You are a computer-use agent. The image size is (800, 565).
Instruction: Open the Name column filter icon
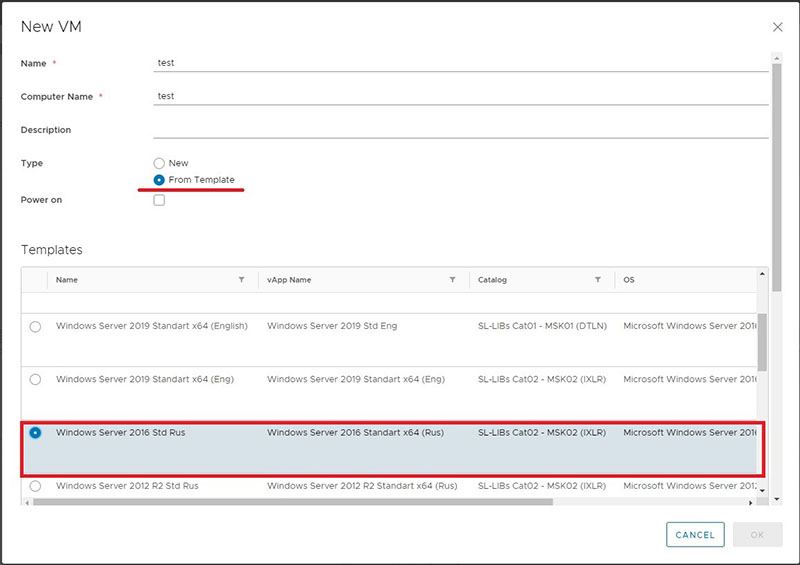click(241, 280)
